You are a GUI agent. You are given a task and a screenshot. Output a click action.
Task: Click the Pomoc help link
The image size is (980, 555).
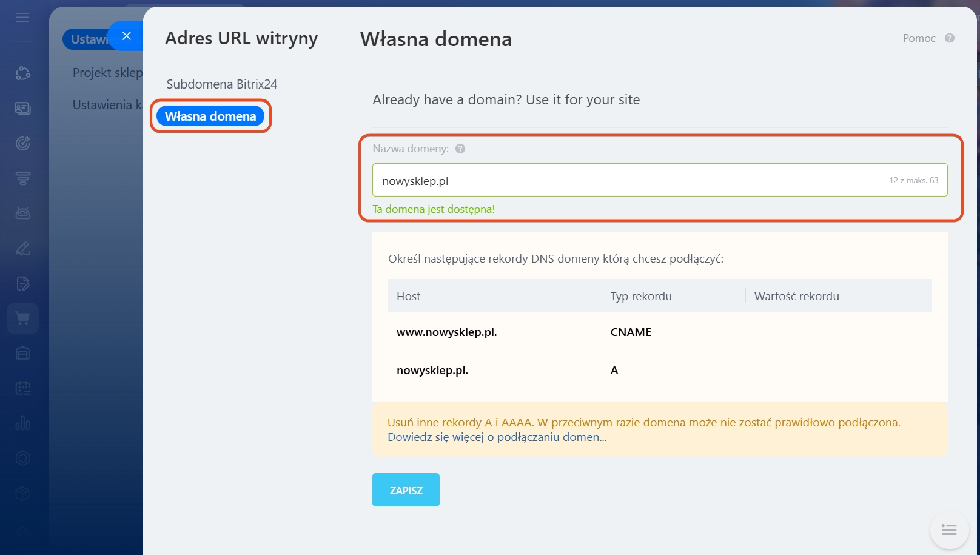pyautogui.click(x=919, y=38)
